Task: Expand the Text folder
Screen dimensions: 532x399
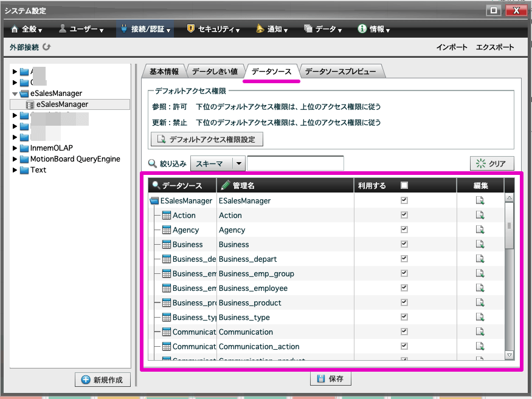Action: [15, 170]
